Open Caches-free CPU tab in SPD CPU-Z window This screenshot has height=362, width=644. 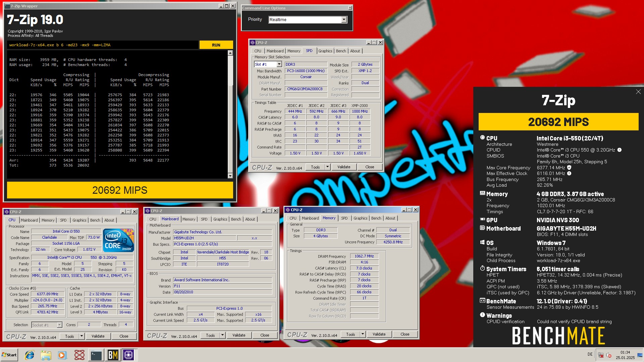coord(258,51)
